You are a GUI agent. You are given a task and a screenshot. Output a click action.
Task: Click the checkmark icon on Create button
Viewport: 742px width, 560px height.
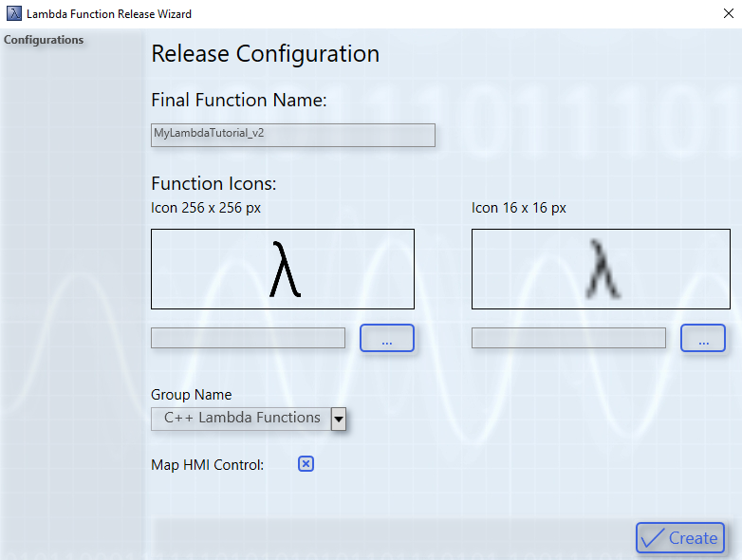(653, 538)
